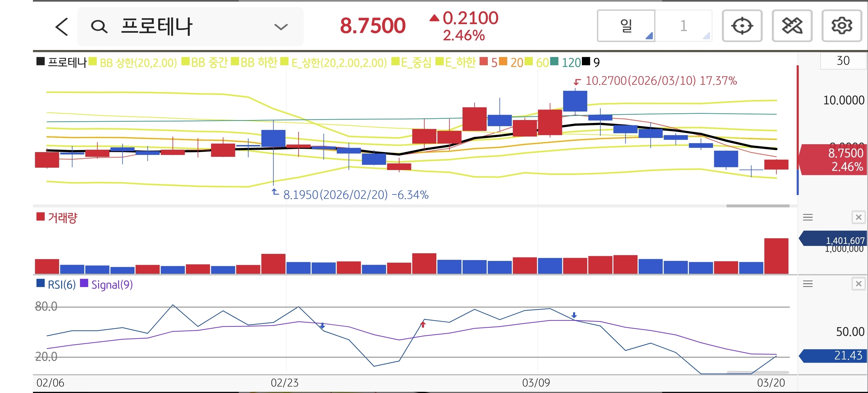Click the chart horizontal scrollbar handle
Screen dimensions: 868x393
[757, 206]
